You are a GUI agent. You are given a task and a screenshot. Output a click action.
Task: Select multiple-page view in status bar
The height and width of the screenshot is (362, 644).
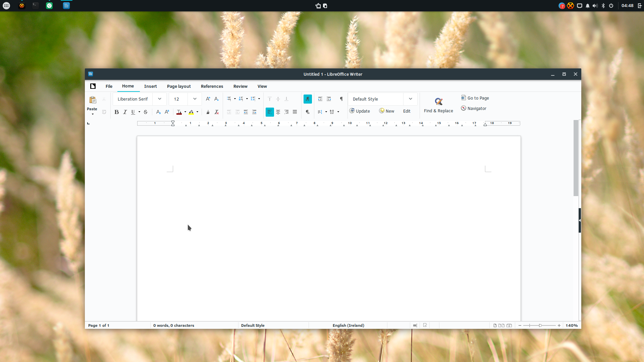point(501,325)
